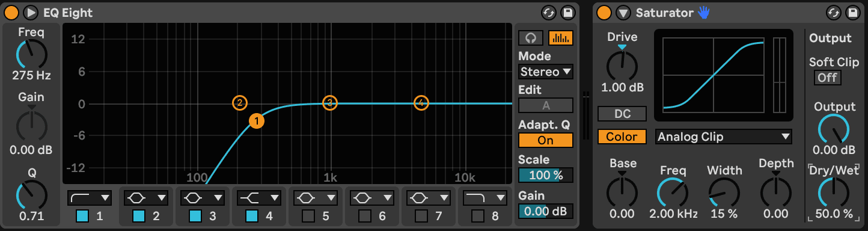868x231 pixels.
Task: Click the Scale 100 % field
Action: [545, 175]
